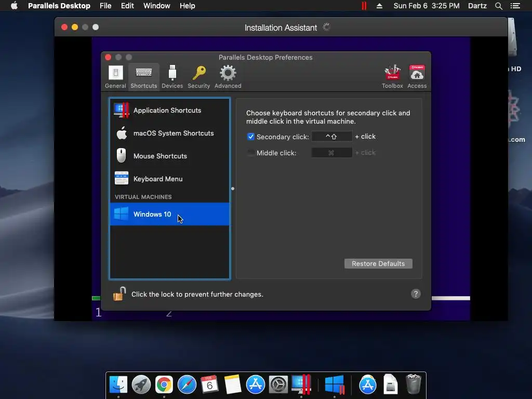Select Mouse Shortcuts in the sidebar
The image size is (532, 399).
pyautogui.click(x=170, y=156)
